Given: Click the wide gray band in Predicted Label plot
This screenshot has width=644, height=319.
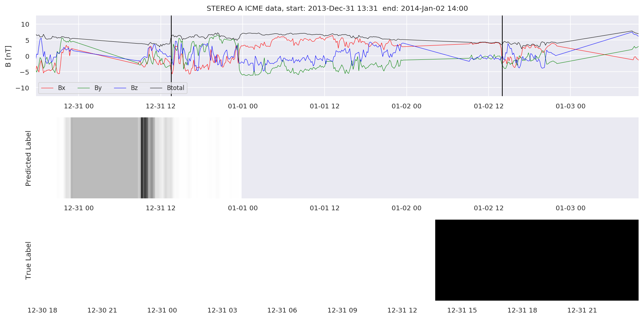Looking at the screenshot, I should 105,158.
